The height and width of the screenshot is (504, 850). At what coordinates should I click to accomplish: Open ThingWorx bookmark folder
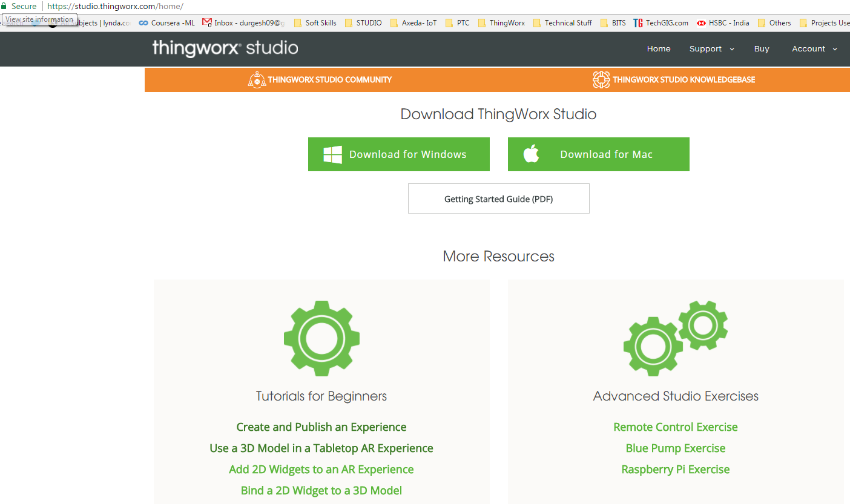click(x=502, y=23)
